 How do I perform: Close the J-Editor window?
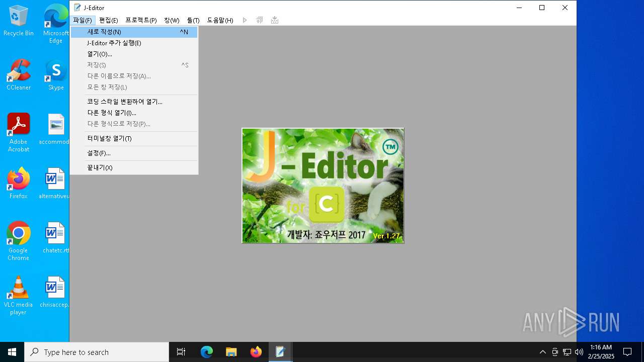click(x=565, y=8)
